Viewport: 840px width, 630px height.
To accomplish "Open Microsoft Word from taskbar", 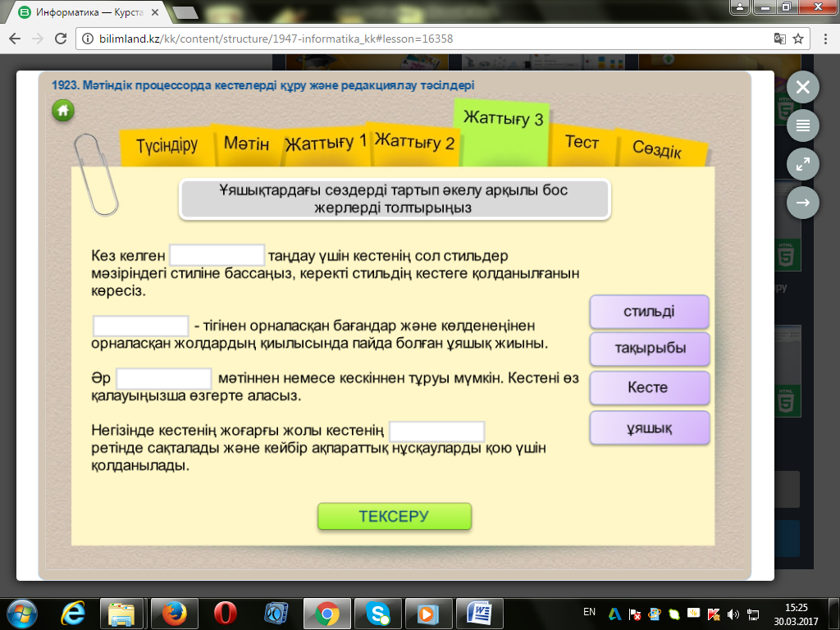I will tap(480, 614).
